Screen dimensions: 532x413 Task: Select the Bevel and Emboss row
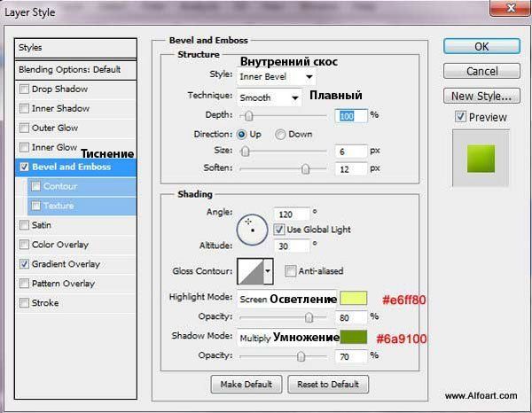click(x=75, y=167)
